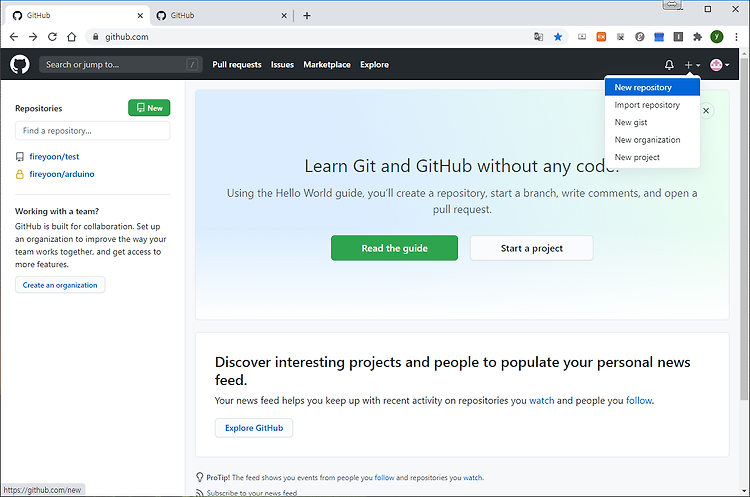The image size is (750, 497).
Task: Click the browser back arrow
Action: coord(14,37)
